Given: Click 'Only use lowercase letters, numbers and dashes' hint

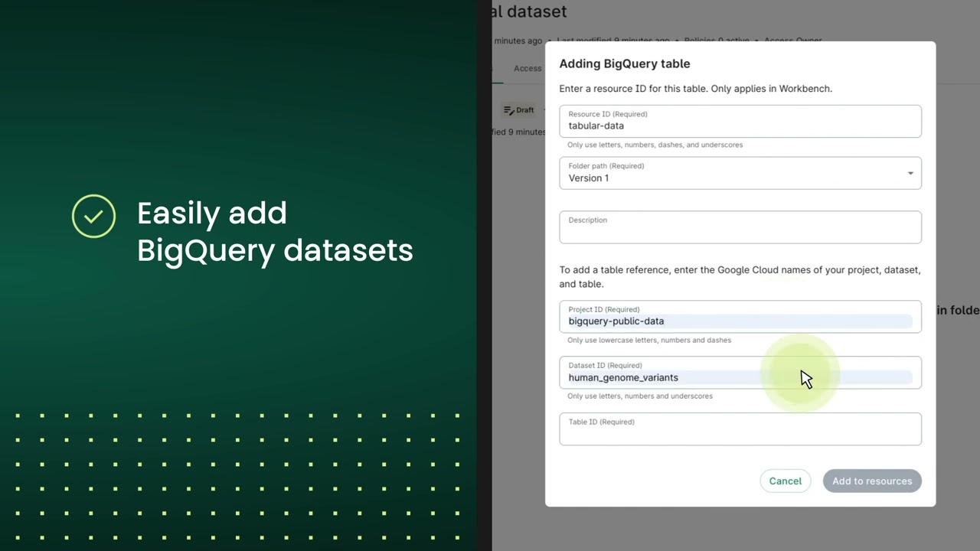Looking at the screenshot, I should click(649, 340).
